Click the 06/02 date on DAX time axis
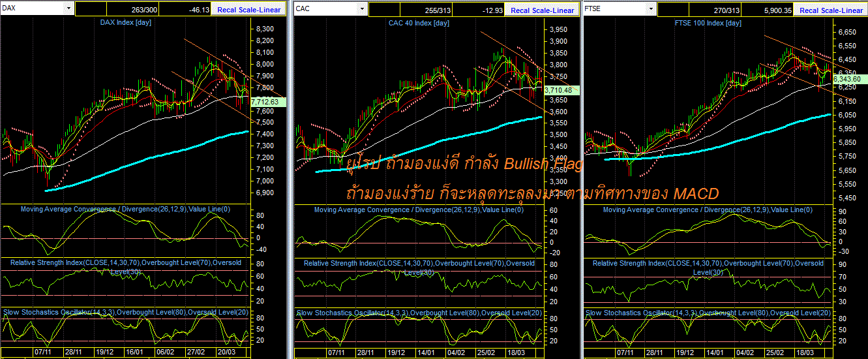This screenshot has height=359, width=868. [164, 351]
